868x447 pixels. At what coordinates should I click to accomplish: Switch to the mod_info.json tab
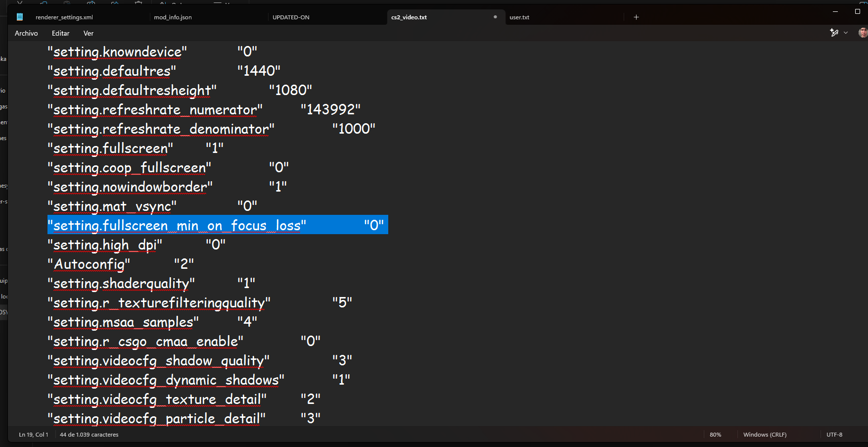click(x=173, y=17)
